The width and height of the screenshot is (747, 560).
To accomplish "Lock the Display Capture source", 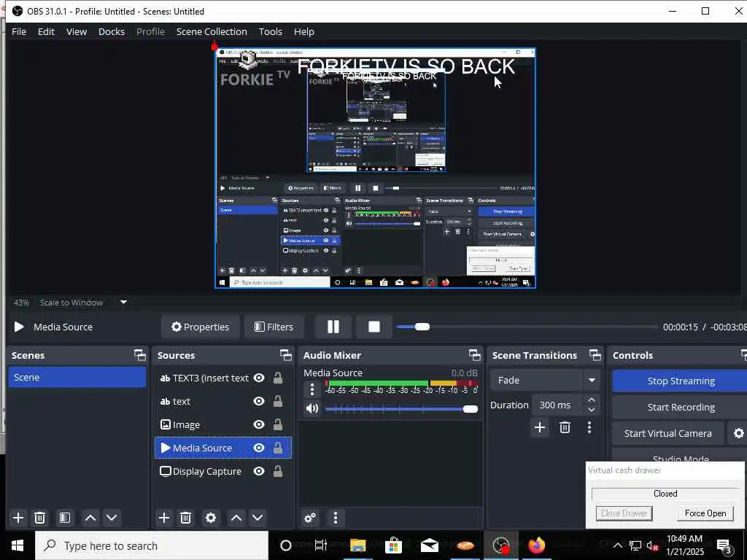I will point(278,471).
